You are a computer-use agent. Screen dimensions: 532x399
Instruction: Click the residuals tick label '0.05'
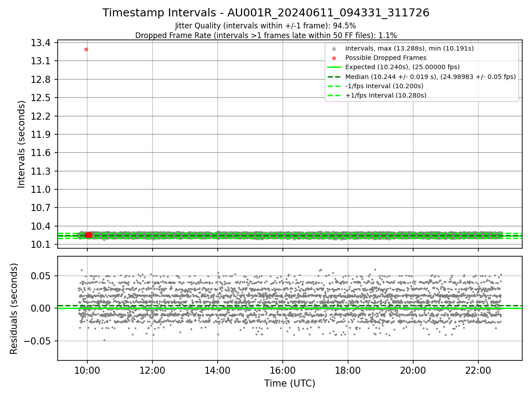[x=40, y=276]
